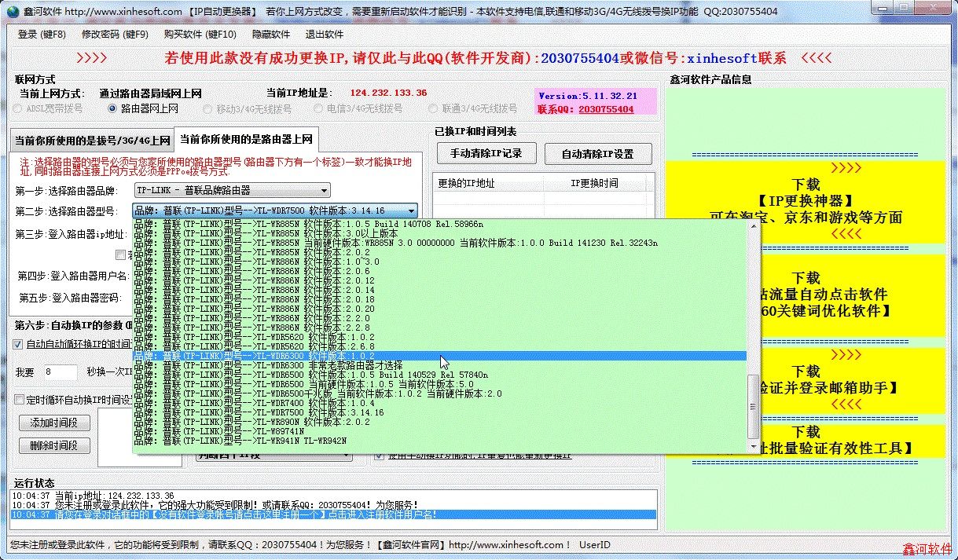Choose TL-WR890N 软件版本 2.0.2

(440, 422)
